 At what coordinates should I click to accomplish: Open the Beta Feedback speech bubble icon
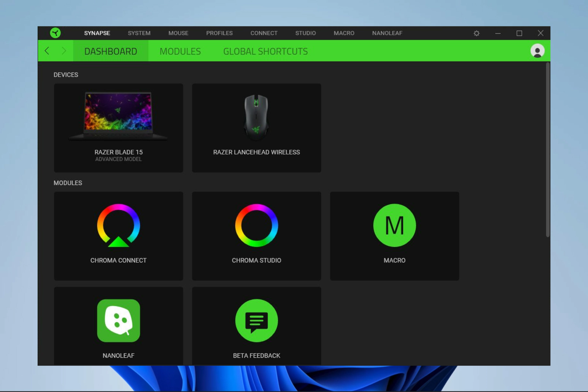(x=257, y=321)
